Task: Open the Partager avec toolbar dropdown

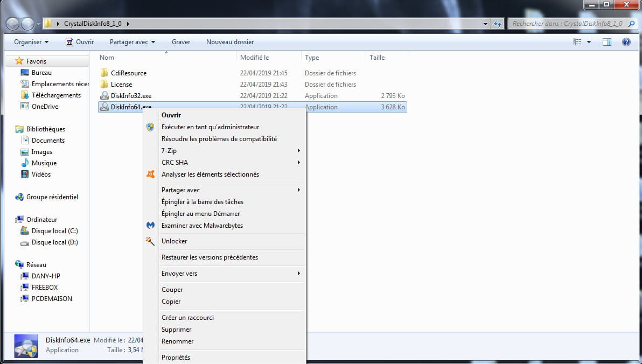Action: coord(132,42)
